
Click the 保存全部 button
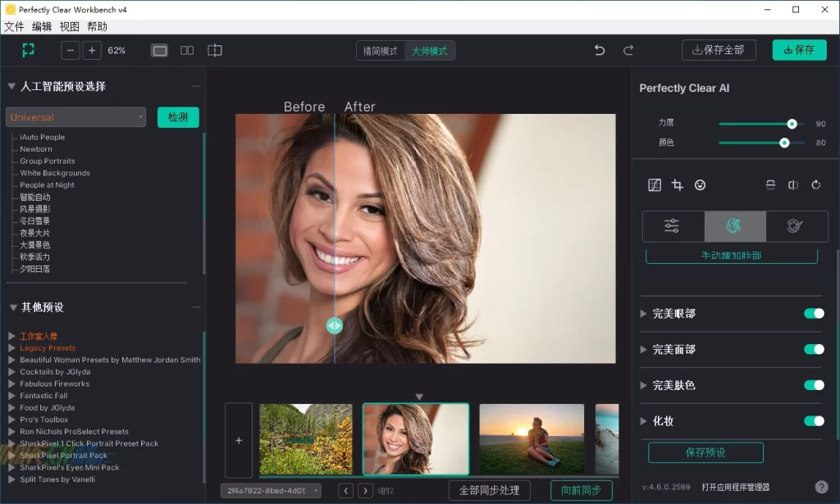click(x=719, y=50)
